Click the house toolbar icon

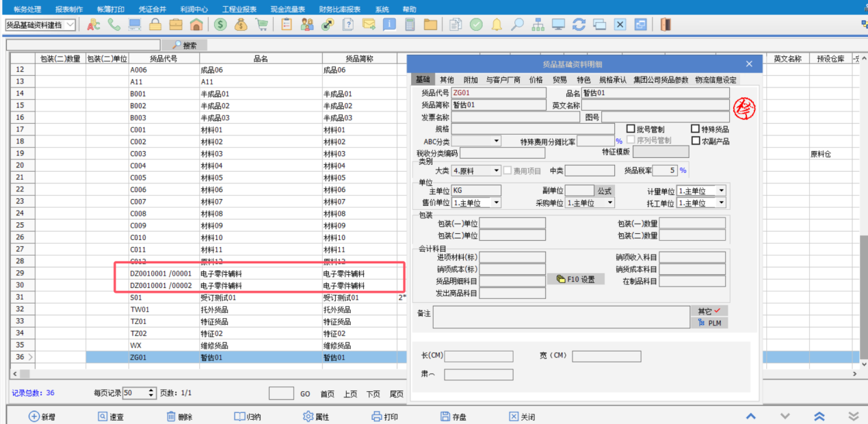pyautogui.click(x=196, y=25)
